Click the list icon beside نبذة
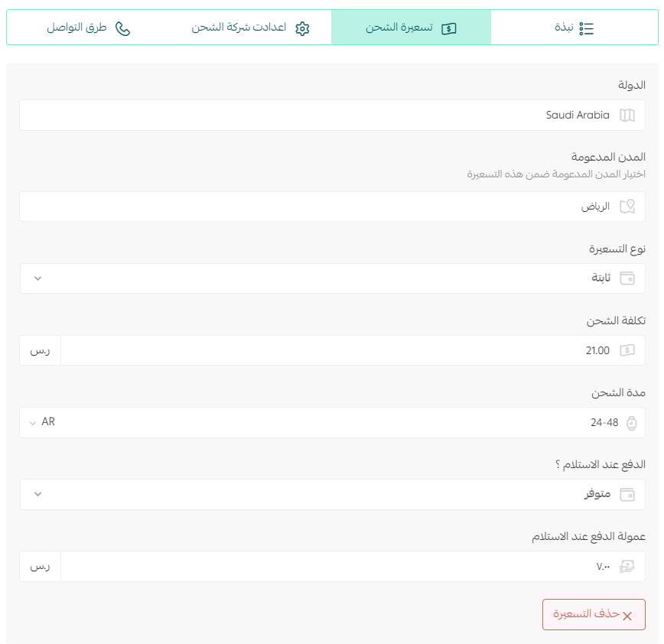 [x=587, y=28]
